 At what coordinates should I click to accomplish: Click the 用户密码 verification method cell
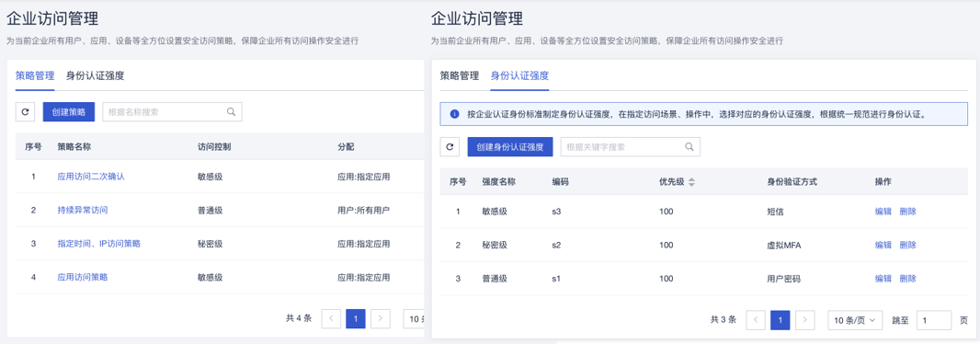click(x=784, y=279)
